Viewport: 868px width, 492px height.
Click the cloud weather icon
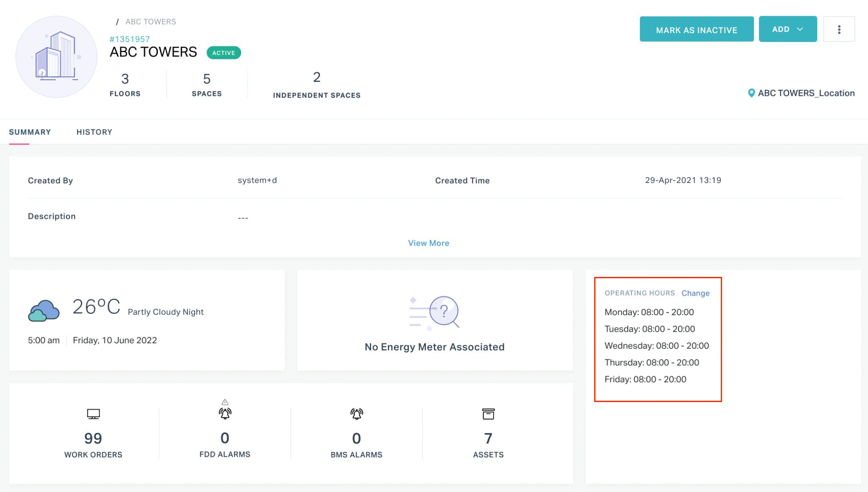[x=44, y=311]
